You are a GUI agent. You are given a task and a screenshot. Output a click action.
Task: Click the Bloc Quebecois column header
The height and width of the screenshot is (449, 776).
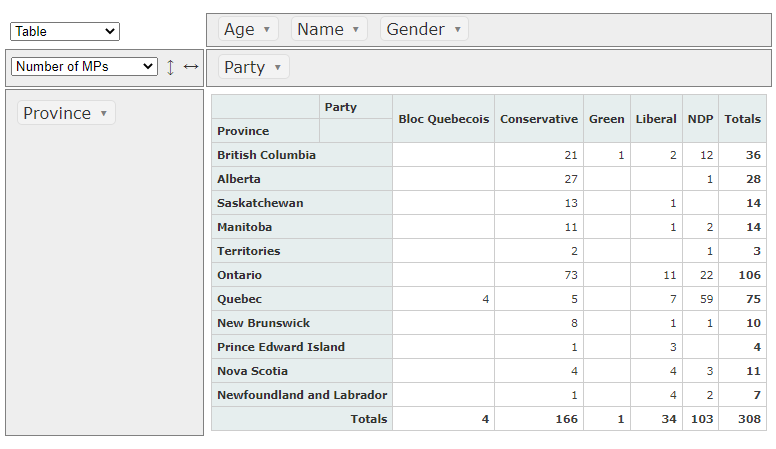pyautogui.click(x=443, y=119)
